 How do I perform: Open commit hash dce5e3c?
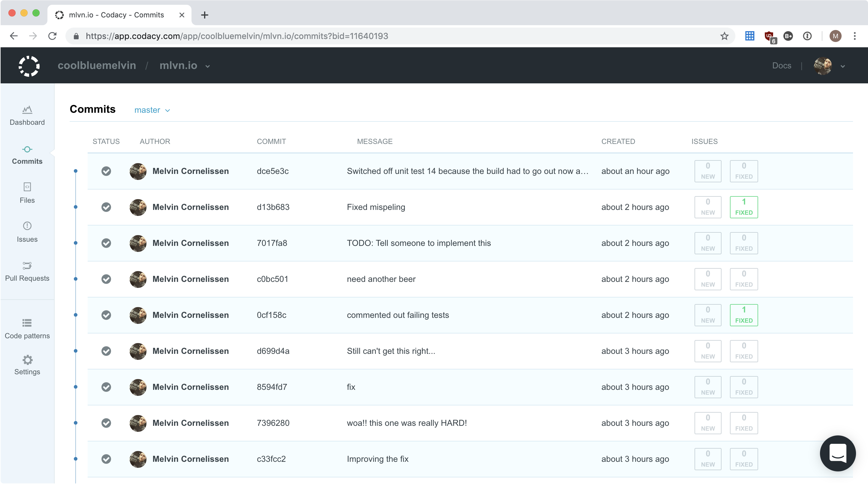click(x=273, y=171)
